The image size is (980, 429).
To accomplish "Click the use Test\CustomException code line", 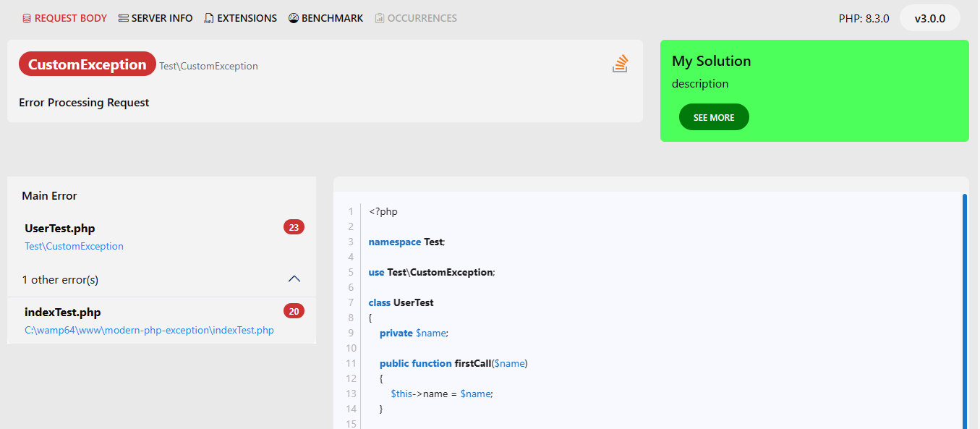I will 432,272.
